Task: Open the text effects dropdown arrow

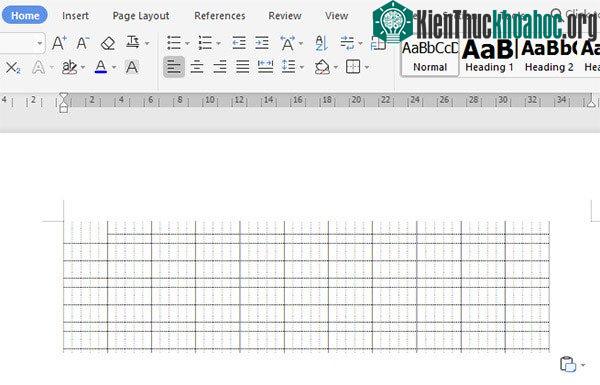Action: coord(51,68)
